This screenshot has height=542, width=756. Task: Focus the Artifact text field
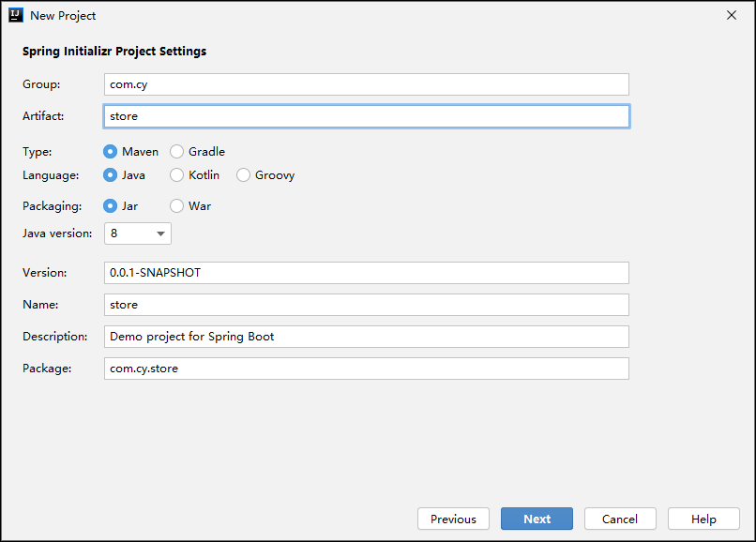pyautogui.click(x=367, y=116)
